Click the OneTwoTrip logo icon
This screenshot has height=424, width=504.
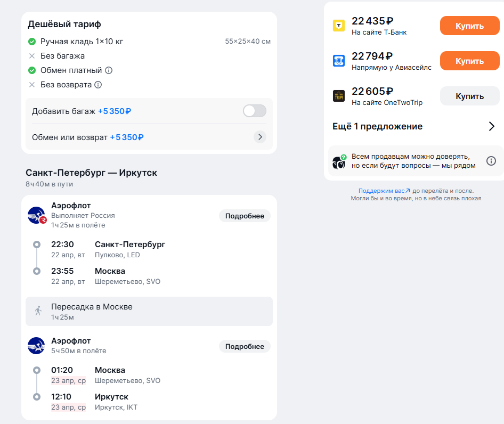(x=339, y=96)
